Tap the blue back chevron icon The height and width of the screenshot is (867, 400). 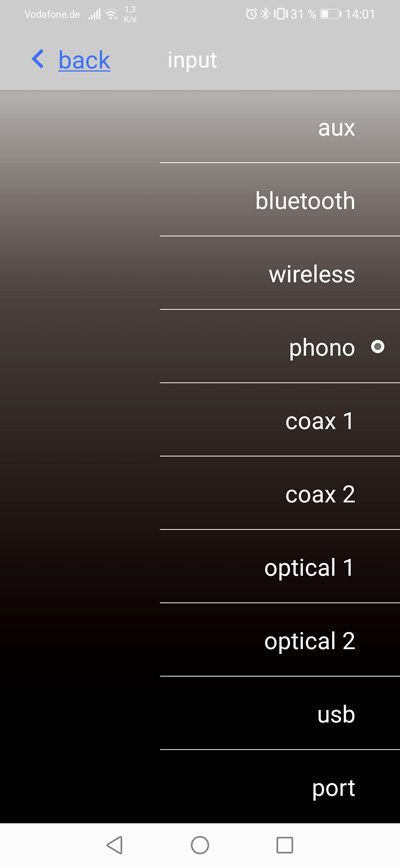pyautogui.click(x=38, y=59)
